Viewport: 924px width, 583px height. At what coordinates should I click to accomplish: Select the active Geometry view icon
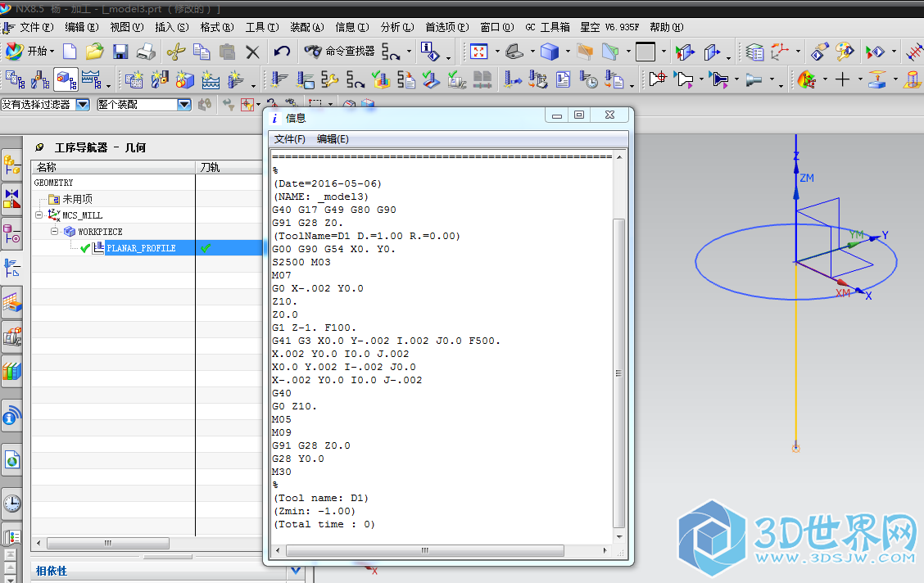66,79
